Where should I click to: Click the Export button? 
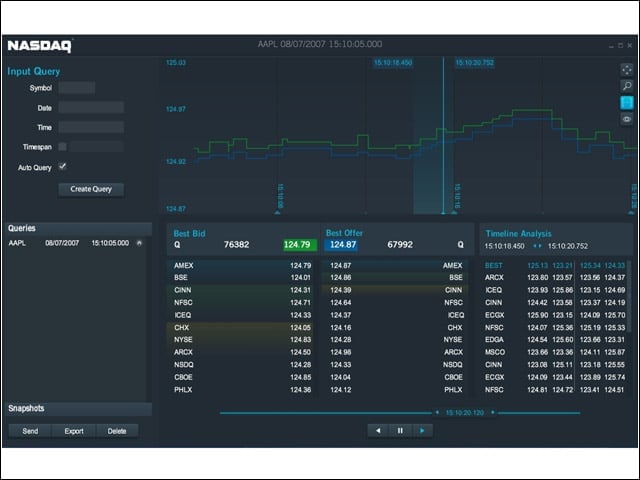74,431
